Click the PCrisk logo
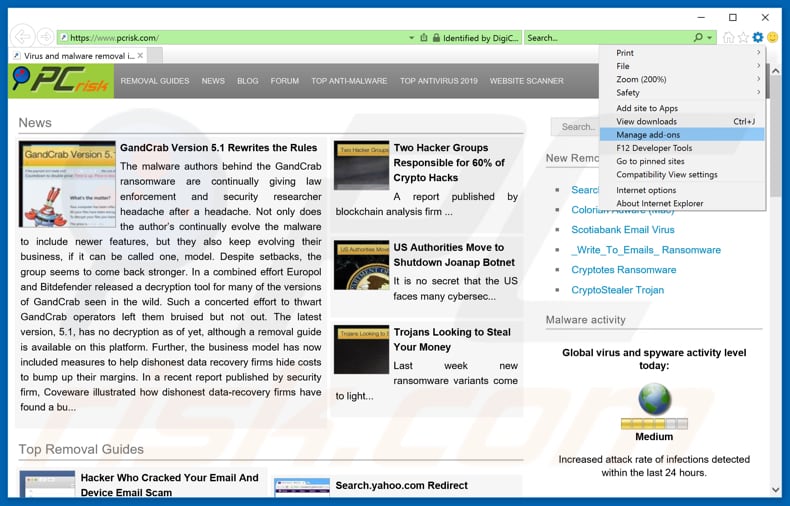 point(61,81)
